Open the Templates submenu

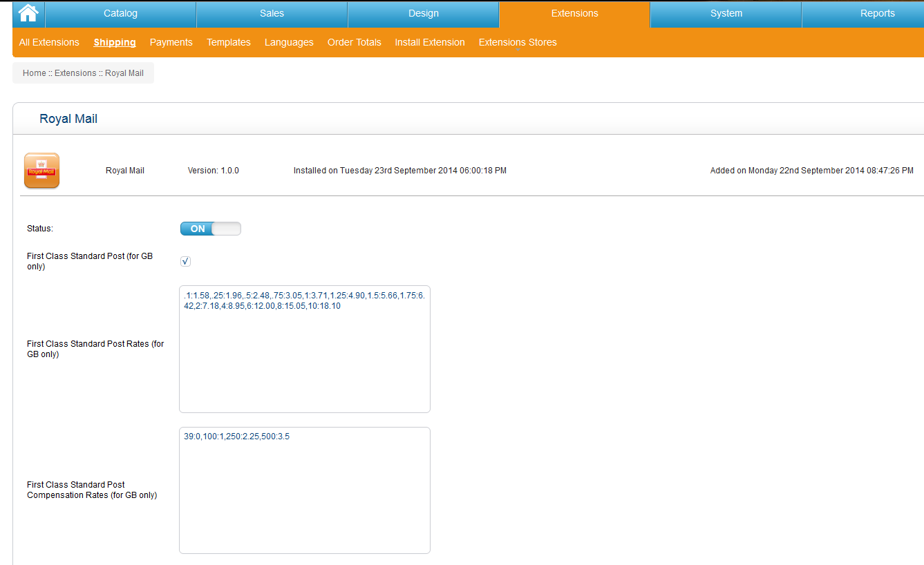tap(229, 42)
